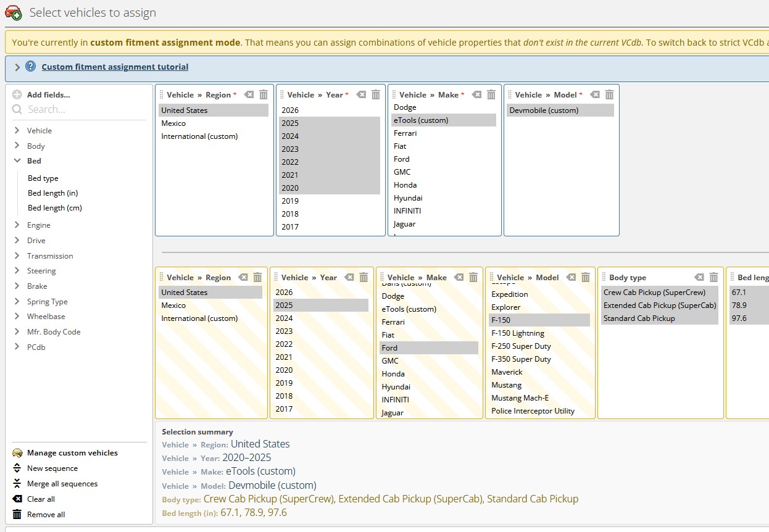769x532 pixels.
Task: Open the tutorial help question-mark icon
Action: pos(30,67)
